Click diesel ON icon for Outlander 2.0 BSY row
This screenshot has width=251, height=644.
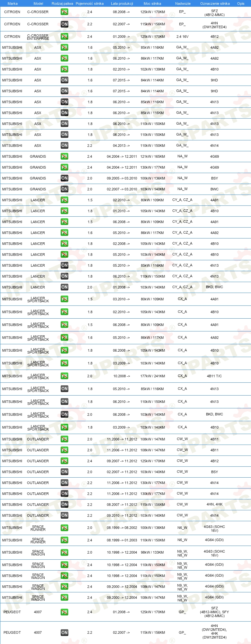coord(65,472)
